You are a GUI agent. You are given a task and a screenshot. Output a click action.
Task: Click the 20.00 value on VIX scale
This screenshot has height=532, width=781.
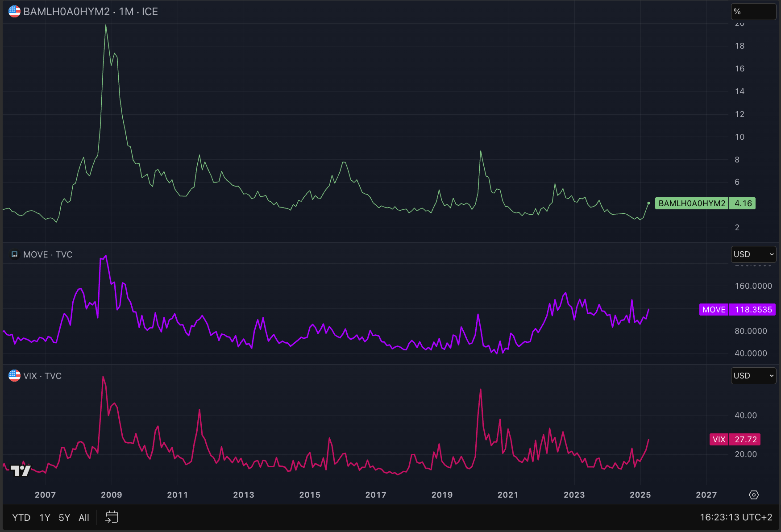click(746, 454)
